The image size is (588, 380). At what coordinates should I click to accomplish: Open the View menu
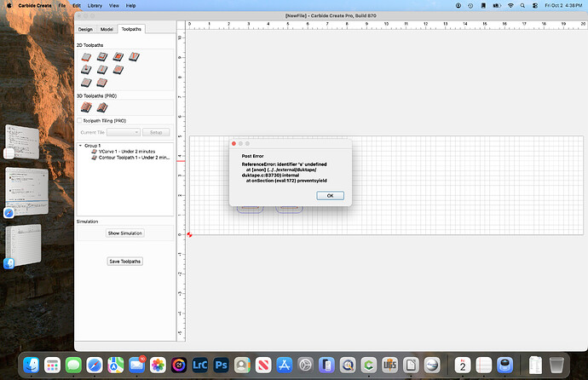114,6
